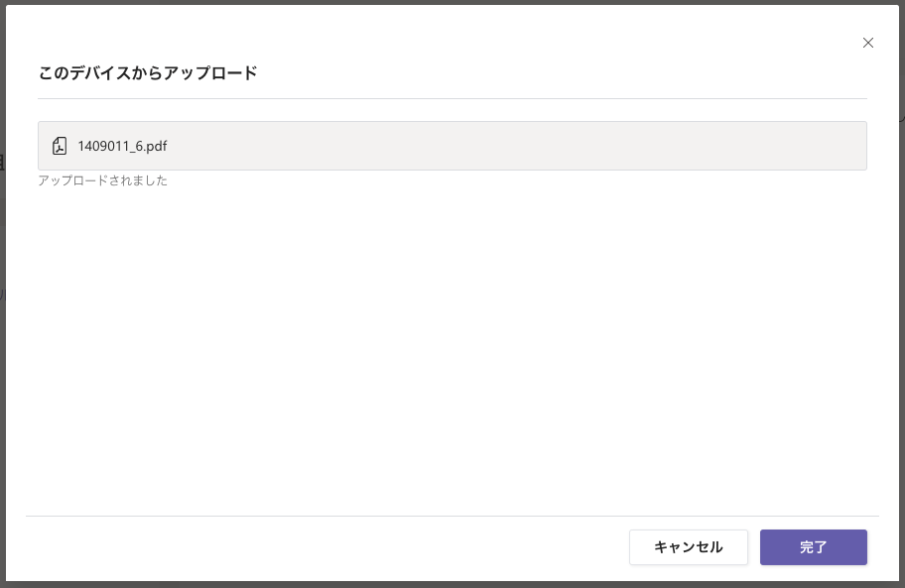Click the divider line above the footer buttons
The width and height of the screenshot is (905, 588).
452,516
